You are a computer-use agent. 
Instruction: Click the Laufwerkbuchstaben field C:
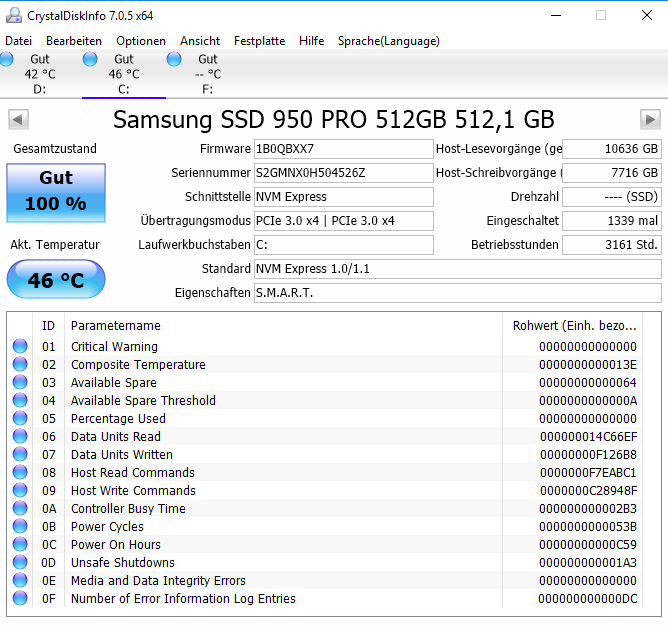pyautogui.click(x=344, y=245)
